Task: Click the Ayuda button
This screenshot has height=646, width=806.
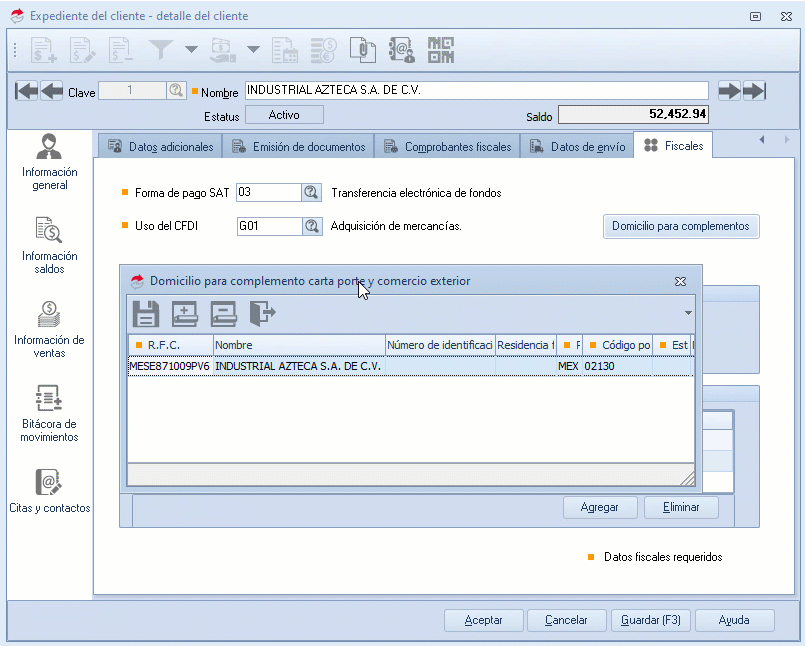Action: pos(734,620)
